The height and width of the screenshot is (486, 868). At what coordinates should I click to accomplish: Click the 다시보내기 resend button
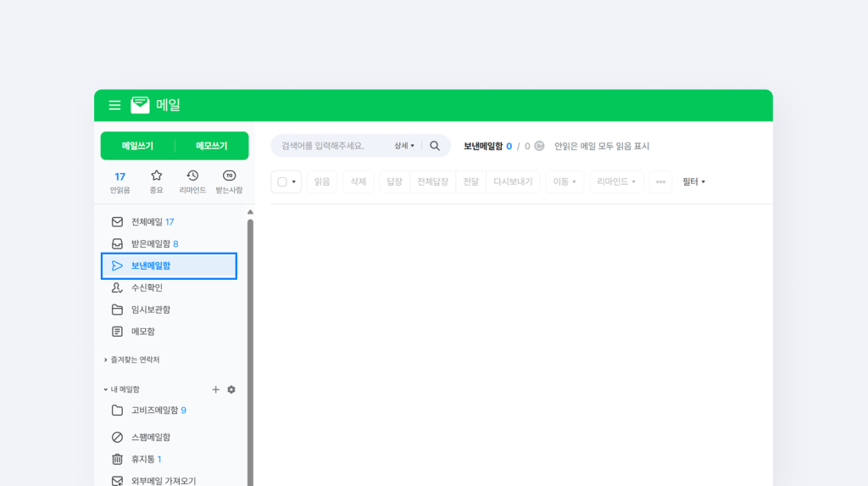[513, 182]
